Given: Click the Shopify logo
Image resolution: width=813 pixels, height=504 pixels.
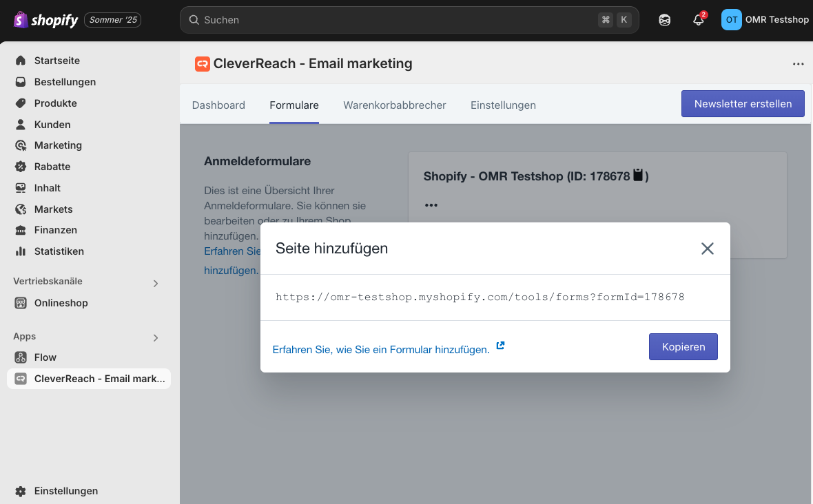Looking at the screenshot, I should click(45, 20).
